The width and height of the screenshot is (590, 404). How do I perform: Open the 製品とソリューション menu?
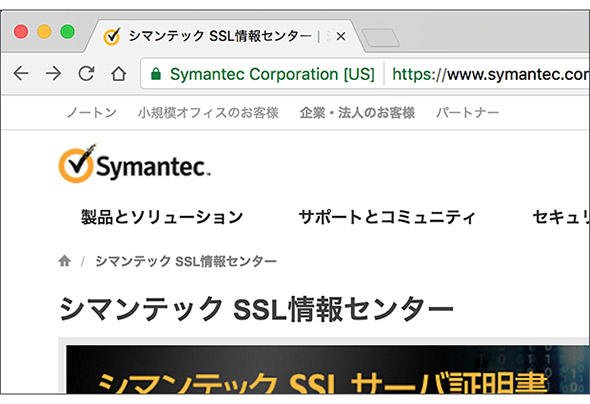click(162, 217)
